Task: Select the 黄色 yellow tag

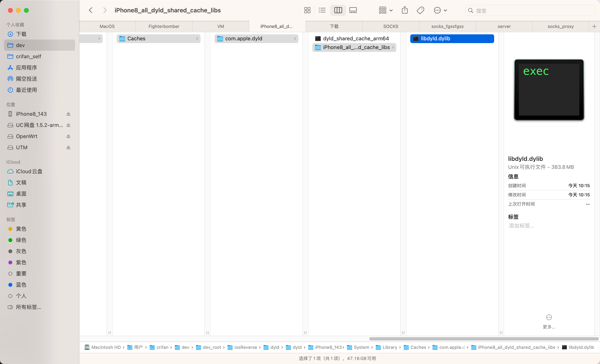Action: [40, 229]
